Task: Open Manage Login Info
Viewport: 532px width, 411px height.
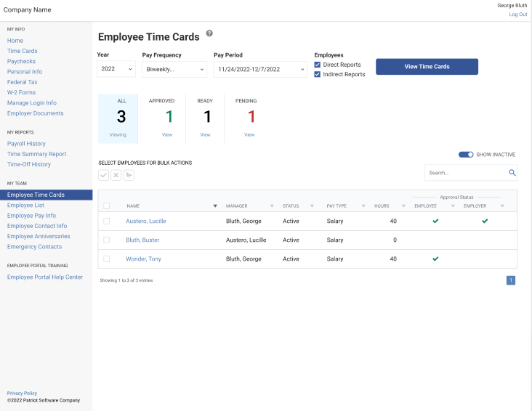Action: click(32, 103)
